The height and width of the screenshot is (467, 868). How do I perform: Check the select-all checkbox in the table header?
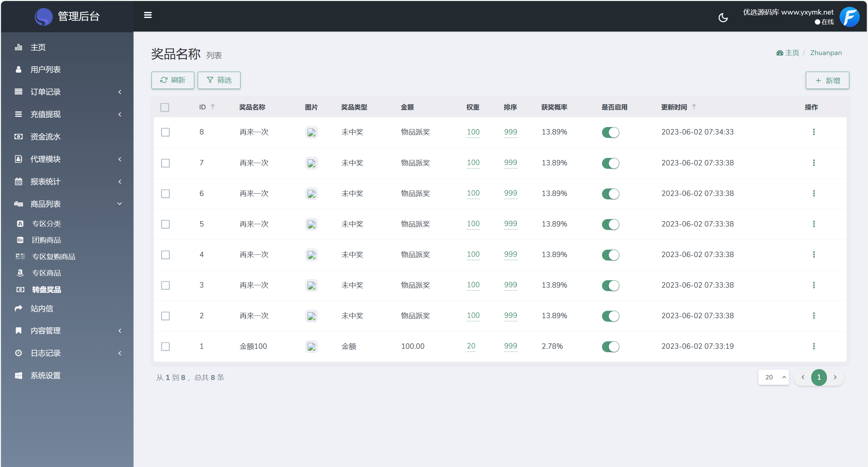pos(165,107)
